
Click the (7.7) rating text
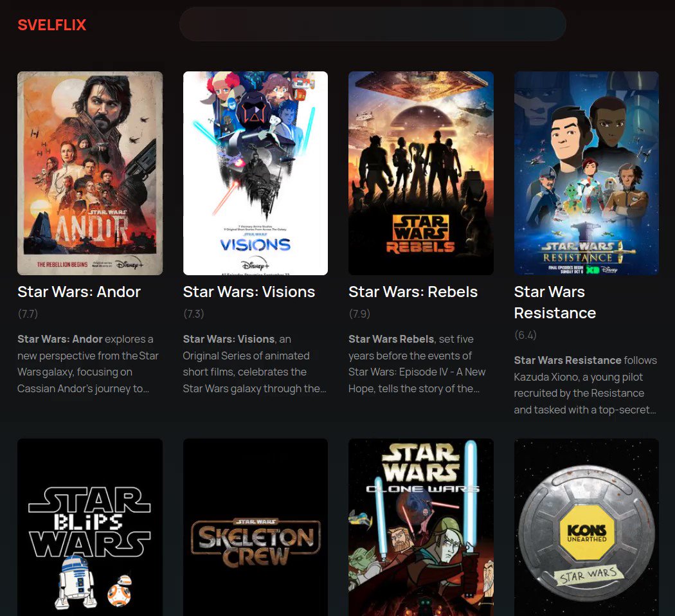click(x=28, y=314)
